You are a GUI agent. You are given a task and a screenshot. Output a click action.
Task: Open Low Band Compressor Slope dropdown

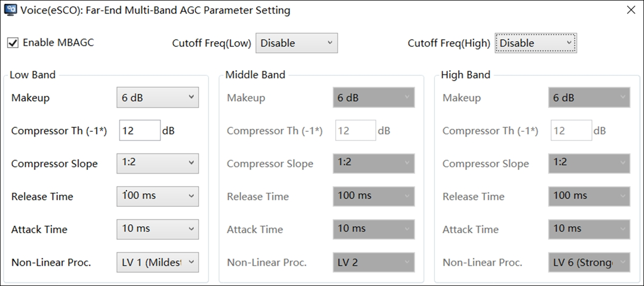[x=157, y=163]
